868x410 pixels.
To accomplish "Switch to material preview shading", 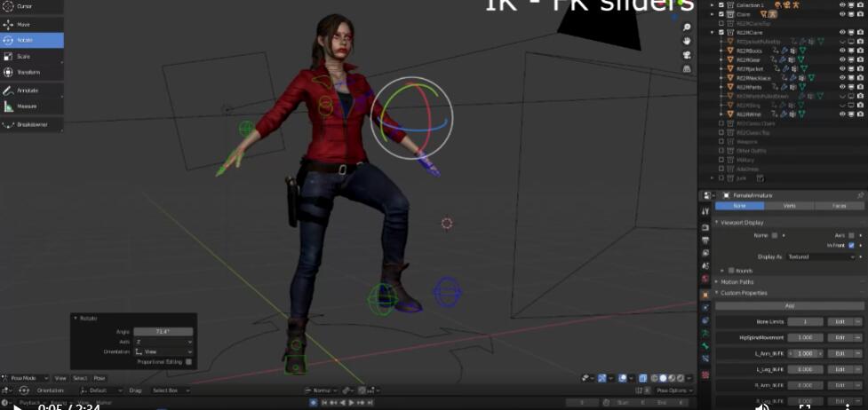I will (x=671, y=378).
